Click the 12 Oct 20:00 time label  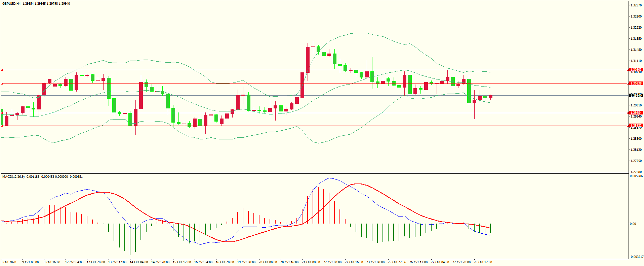coord(96,262)
